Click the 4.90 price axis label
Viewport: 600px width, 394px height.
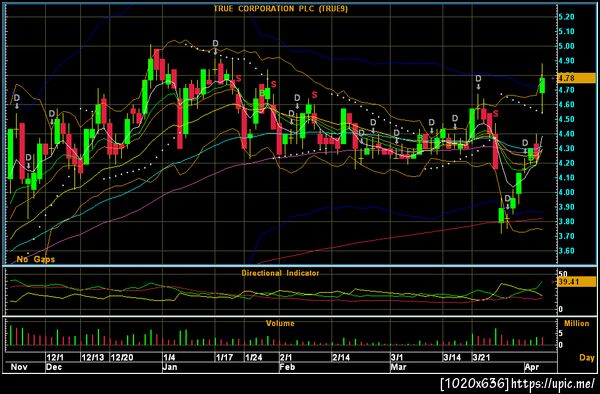pyautogui.click(x=566, y=61)
